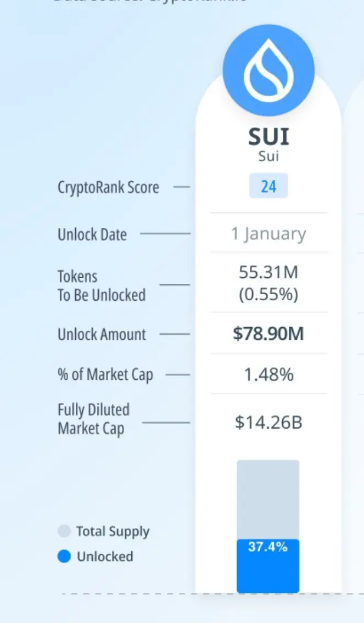The image size is (364, 623).
Task: Click the % of Market Cap label
Action: [105, 375]
